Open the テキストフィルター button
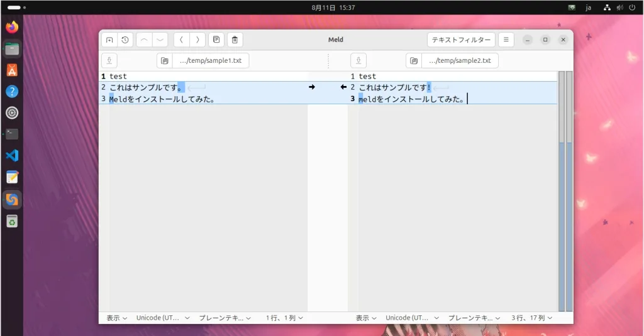 coord(461,40)
